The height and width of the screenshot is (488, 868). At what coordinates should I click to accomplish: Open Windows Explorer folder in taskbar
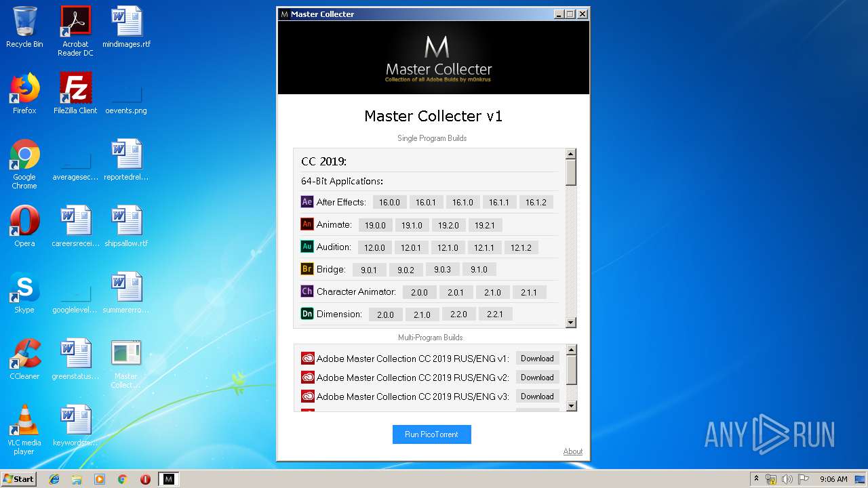(x=77, y=479)
